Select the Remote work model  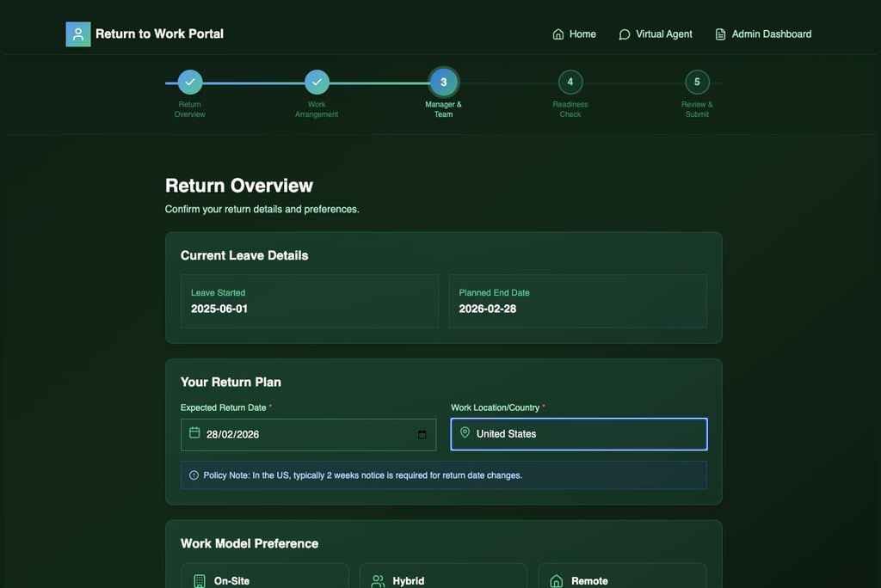pyautogui.click(x=622, y=578)
